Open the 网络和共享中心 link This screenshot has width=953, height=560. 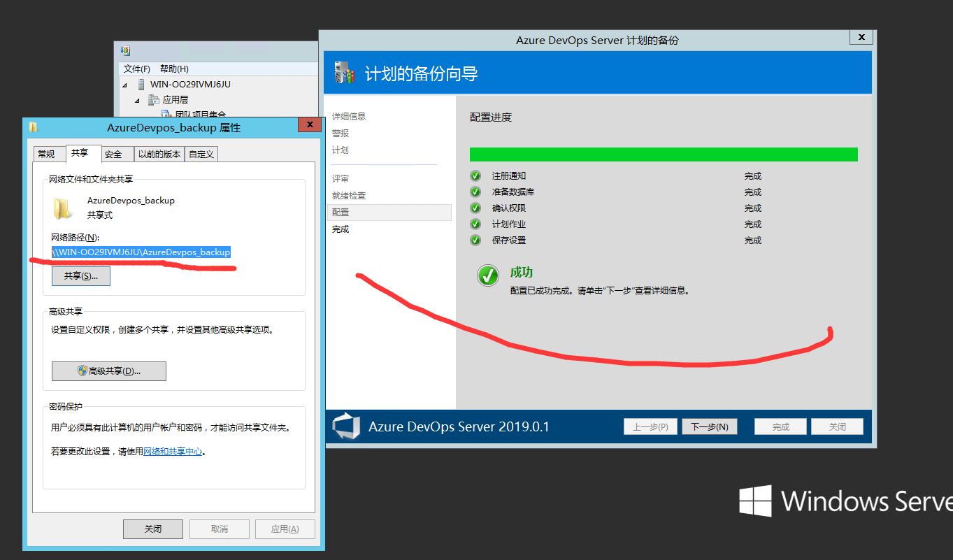coord(173,452)
